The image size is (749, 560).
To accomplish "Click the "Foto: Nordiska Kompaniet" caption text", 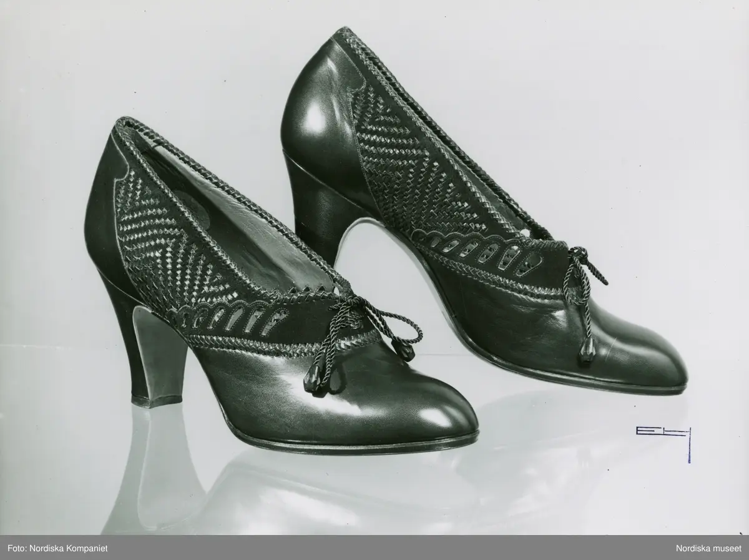I will click(54, 548).
